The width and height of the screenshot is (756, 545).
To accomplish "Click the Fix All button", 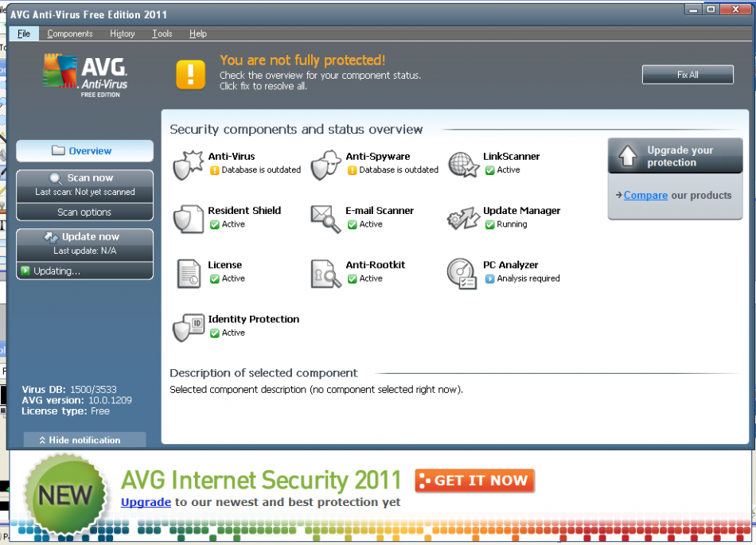I will pos(688,75).
